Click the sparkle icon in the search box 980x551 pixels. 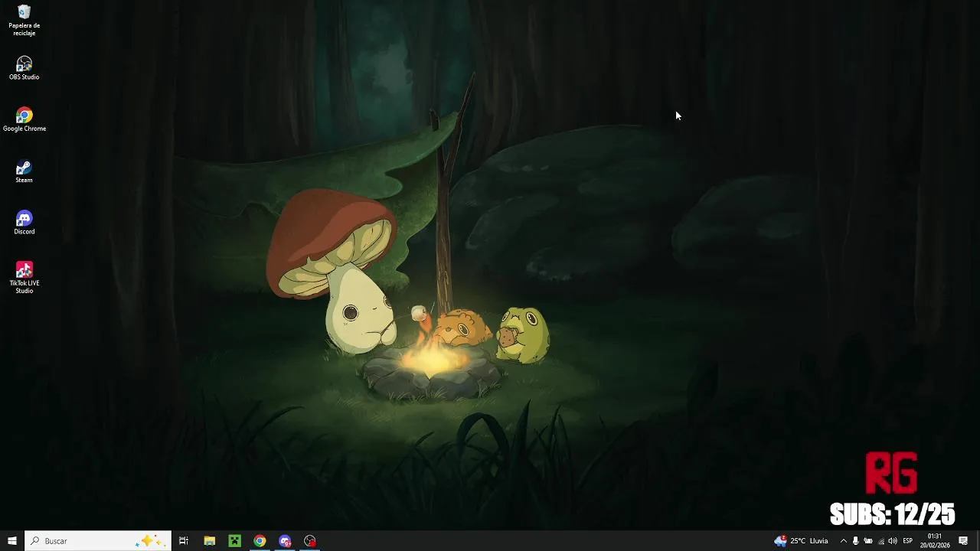(149, 541)
